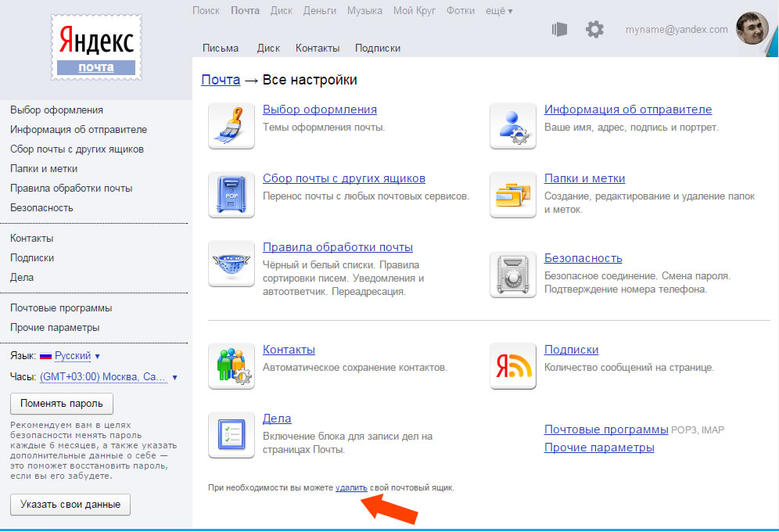Click the Яндекс почта stamp logo
The width and height of the screenshot is (779, 532).
[x=96, y=47]
